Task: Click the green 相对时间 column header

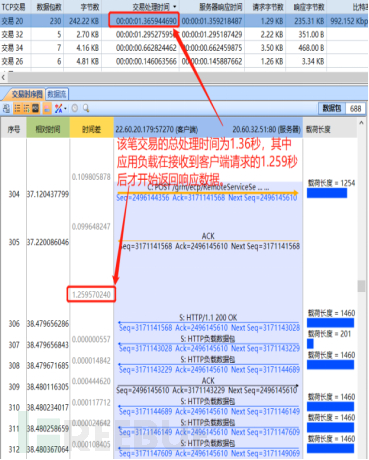Action: click(x=48, y=128)
